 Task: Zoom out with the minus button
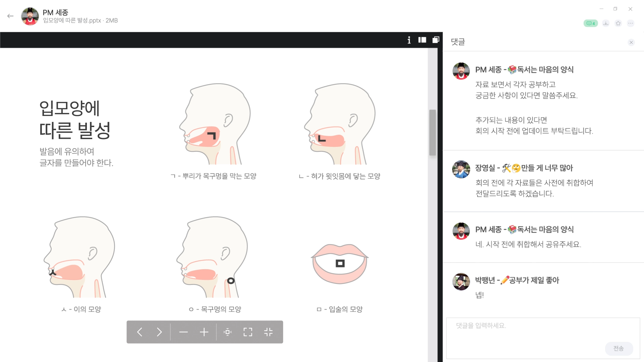point(183,332)
